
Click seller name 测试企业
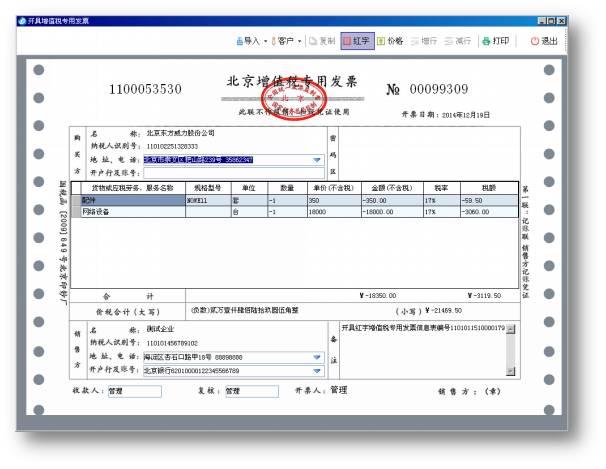(x=160, y=329)
